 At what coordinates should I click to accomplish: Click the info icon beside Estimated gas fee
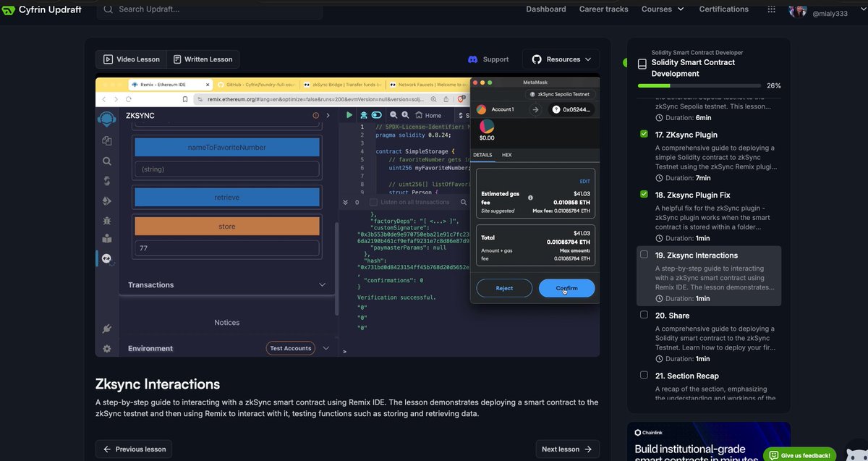[530, 197]
